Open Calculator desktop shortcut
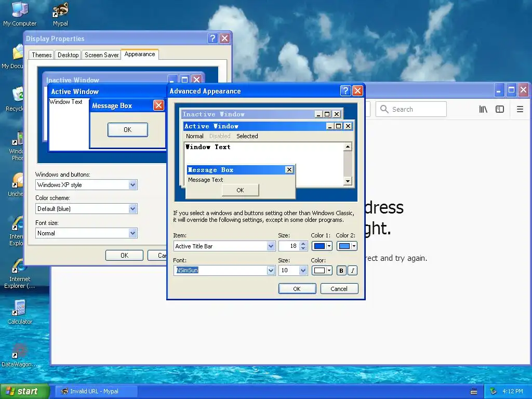This screenshot has height=399, width=532. (20, 312)
